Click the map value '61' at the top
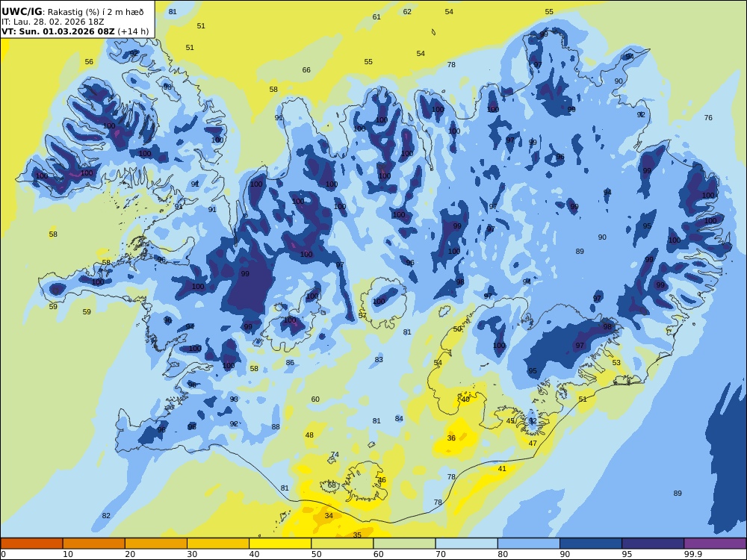This screenshot has height=560, width=747. pyautogui.click(x=376, y=17)
